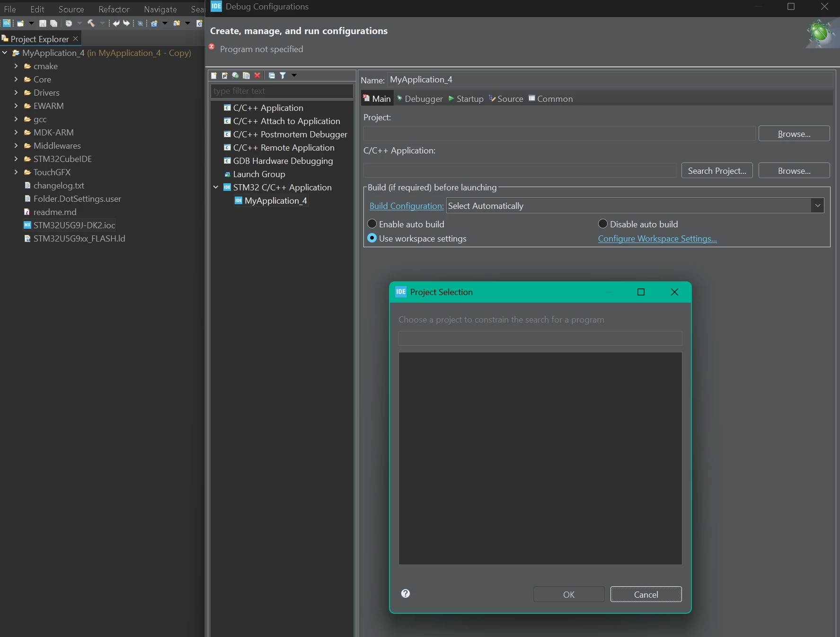Open the Main tab
Screen dimensions: 840x637
point(377,99)
